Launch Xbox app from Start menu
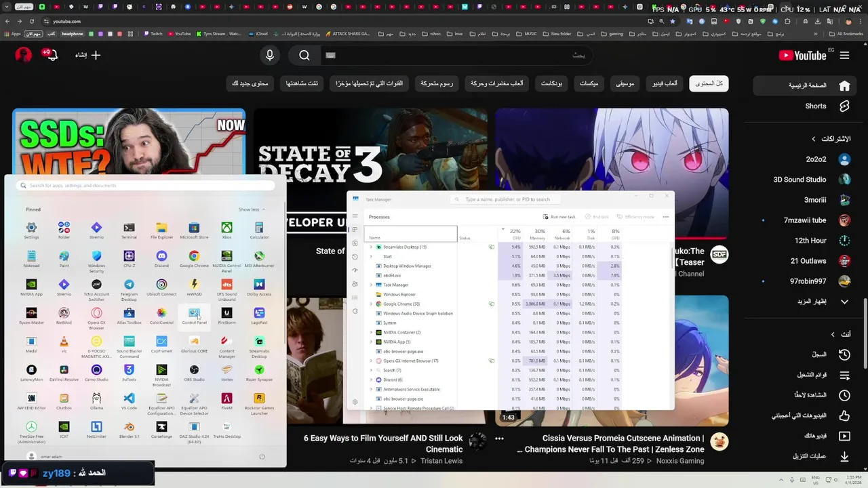This screenshot has height=488, width=868. [226, 230]
